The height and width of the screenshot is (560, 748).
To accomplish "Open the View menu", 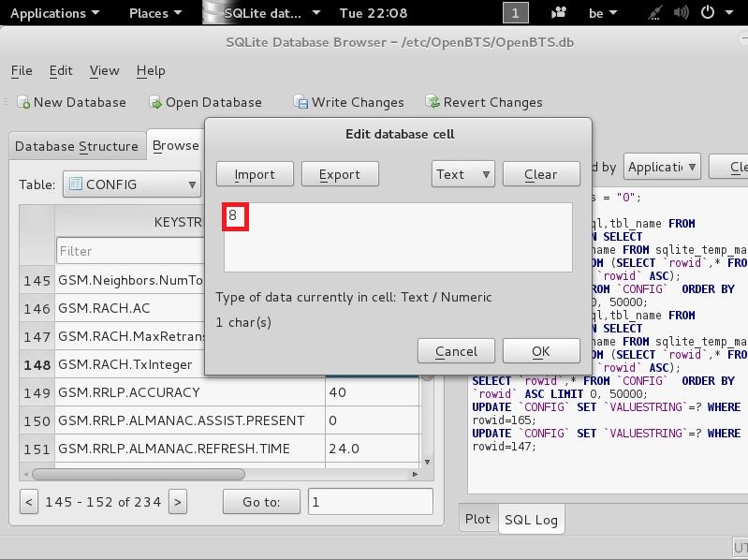I will tap(105, 70).
